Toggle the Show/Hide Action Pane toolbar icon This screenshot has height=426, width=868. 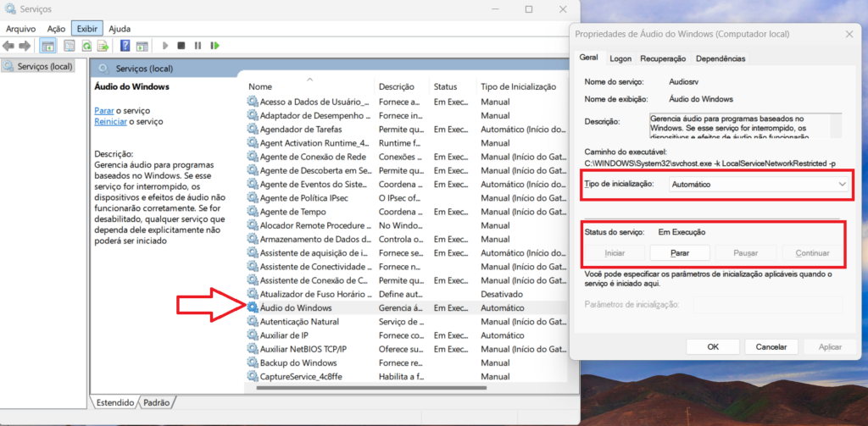(x=142, y=46)
